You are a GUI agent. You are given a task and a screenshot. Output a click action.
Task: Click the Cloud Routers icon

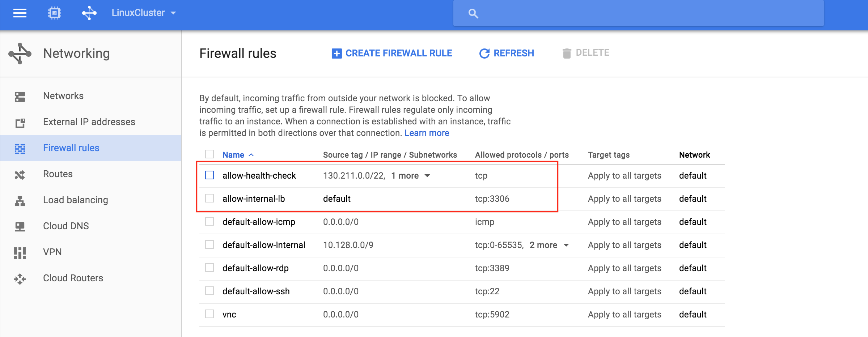point(20,279)
